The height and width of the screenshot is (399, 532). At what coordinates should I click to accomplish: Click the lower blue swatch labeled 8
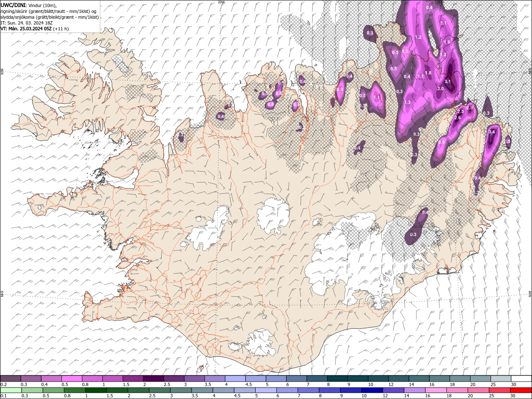pyautogui.click(x=329, y=390)
